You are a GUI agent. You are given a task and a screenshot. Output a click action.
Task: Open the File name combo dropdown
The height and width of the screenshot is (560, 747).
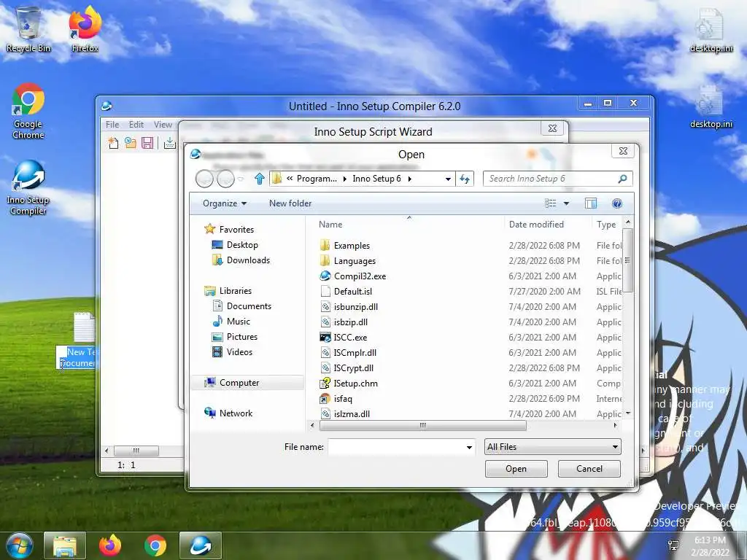[x=469, y=447]
